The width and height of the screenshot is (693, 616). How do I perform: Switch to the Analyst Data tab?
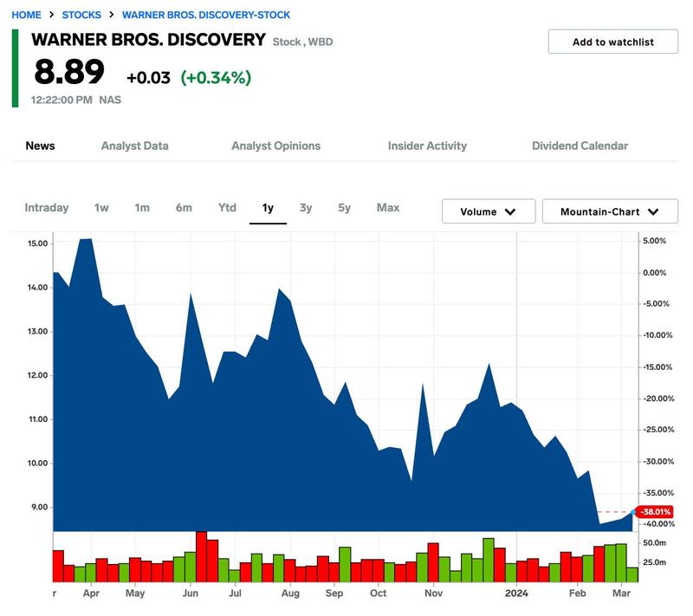(x=135, y=146)
